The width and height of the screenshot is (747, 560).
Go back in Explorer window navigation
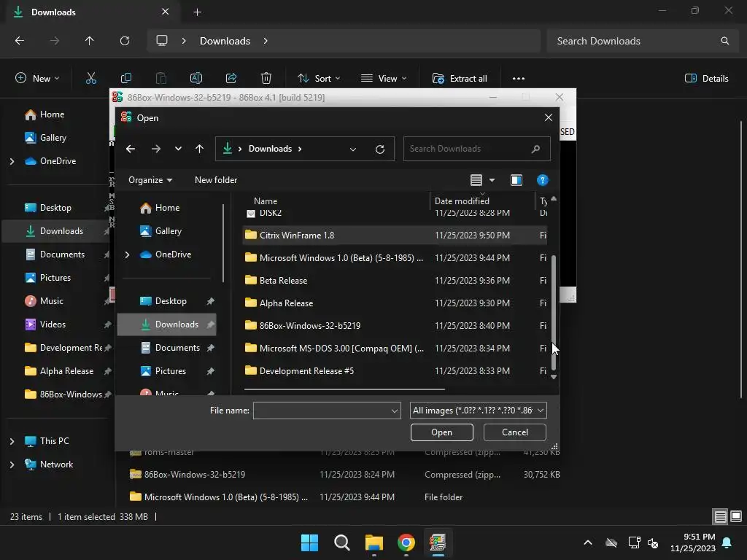[x=20, y=41]
